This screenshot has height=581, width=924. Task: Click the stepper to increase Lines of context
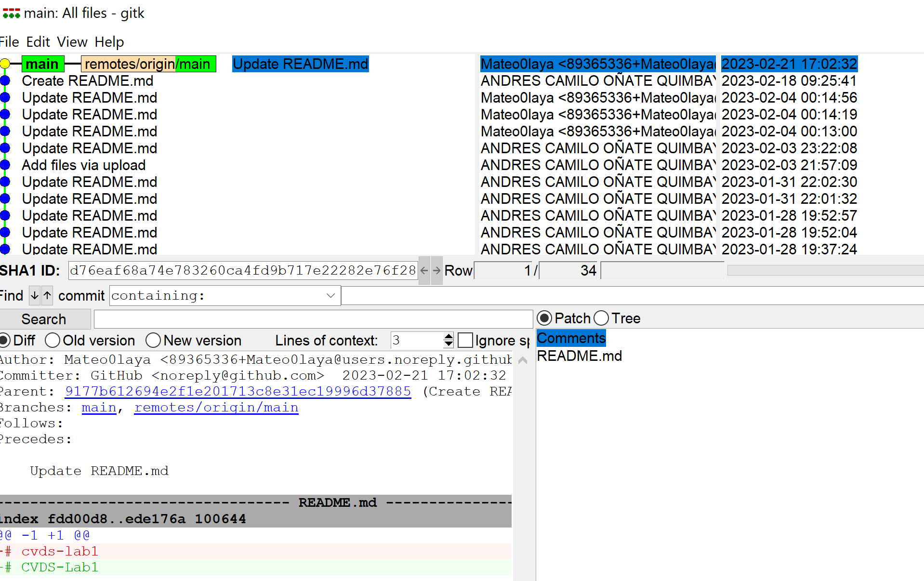pos(449,336)
